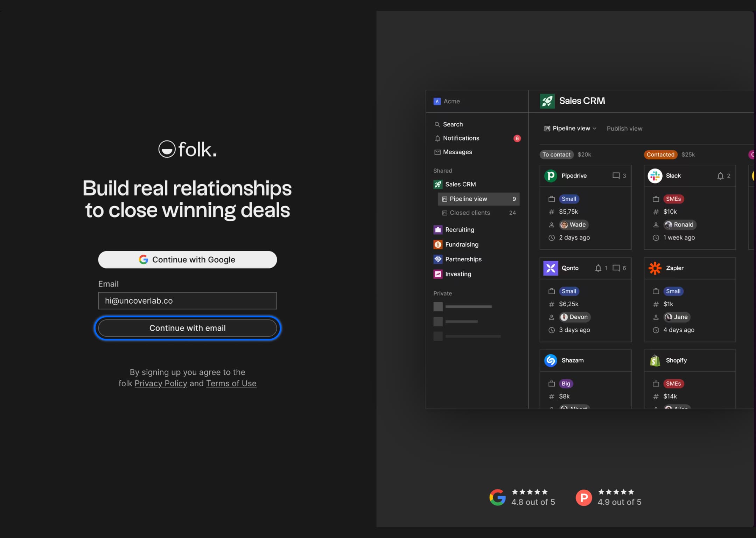Toggle notifications badge on sidebar

point(516,138)
